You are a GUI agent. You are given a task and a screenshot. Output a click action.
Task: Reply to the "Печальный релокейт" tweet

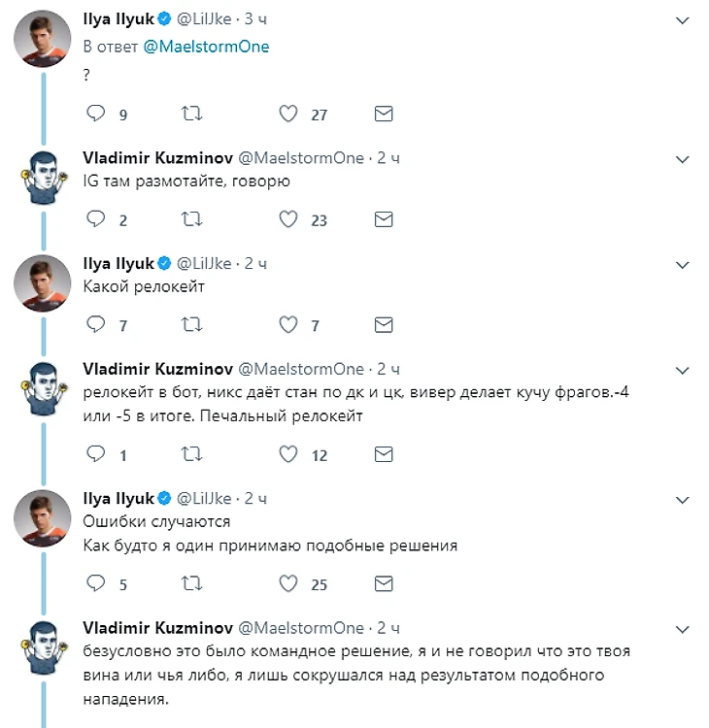(x=95, y=454)
